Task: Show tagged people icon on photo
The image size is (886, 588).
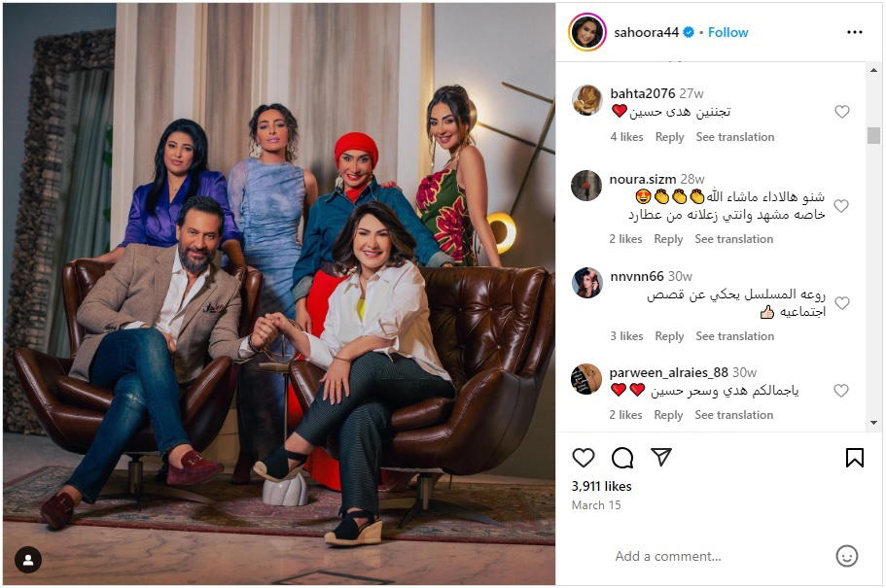Action: tap(28, 560)
